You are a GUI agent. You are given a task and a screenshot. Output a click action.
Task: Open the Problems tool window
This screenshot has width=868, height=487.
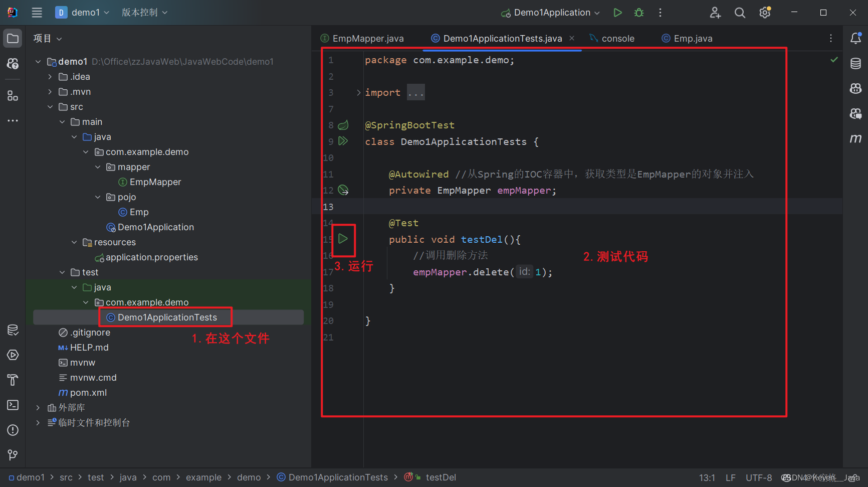pos(13,430)
